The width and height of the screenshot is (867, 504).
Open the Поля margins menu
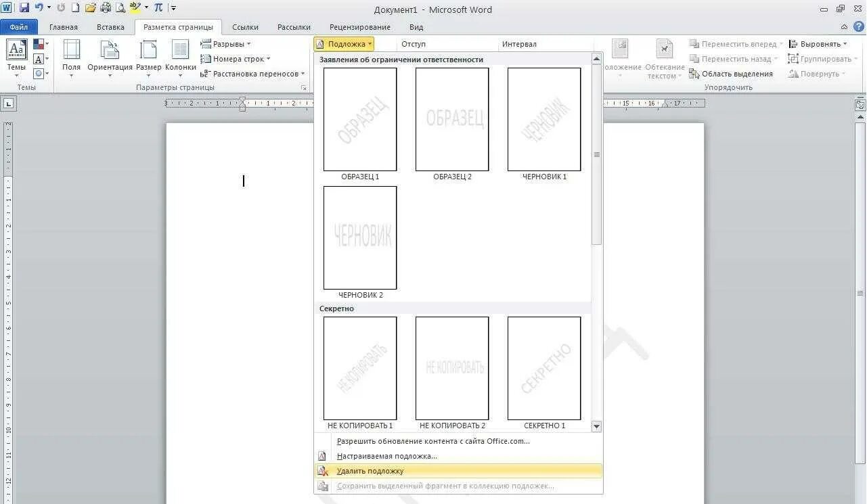pos(71,58)
